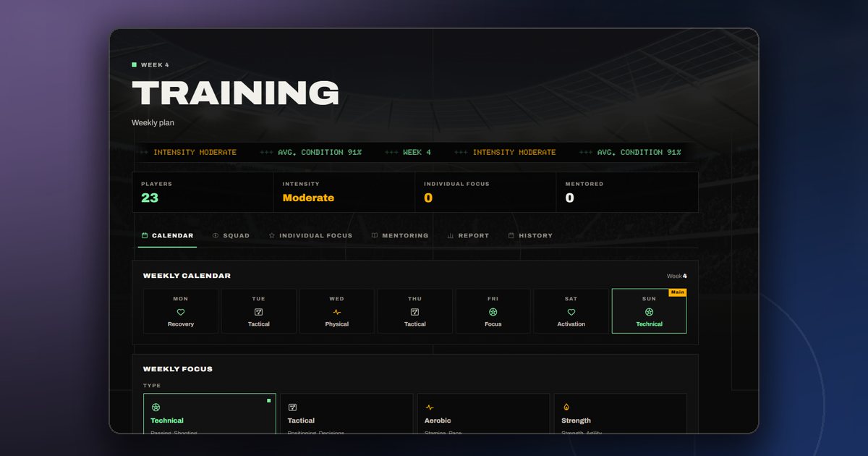Click the Main badge on Sunday

(677, 292)
